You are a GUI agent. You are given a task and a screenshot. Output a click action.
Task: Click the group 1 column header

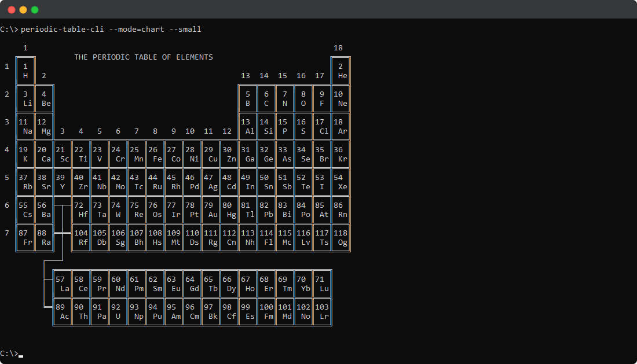tap(25, 47)
